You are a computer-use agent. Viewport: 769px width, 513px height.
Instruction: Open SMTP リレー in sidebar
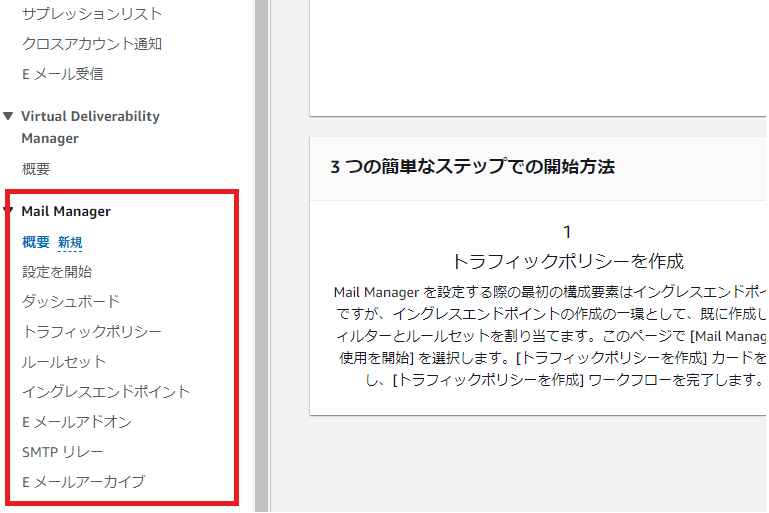(x=62, y=452)
